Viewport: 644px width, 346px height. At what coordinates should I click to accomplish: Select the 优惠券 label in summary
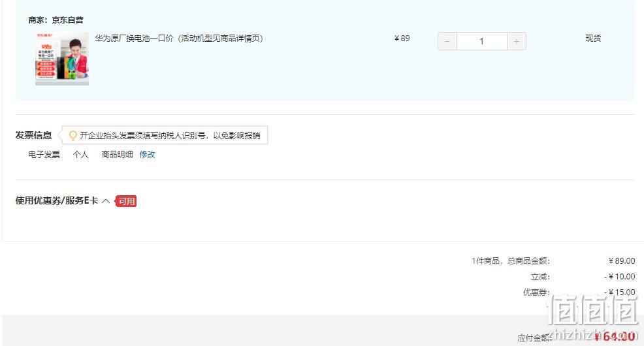coord(536,292)
